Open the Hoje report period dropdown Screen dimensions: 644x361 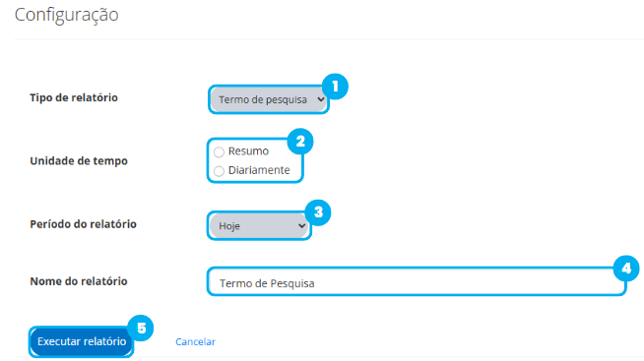[x=259, y=226]
